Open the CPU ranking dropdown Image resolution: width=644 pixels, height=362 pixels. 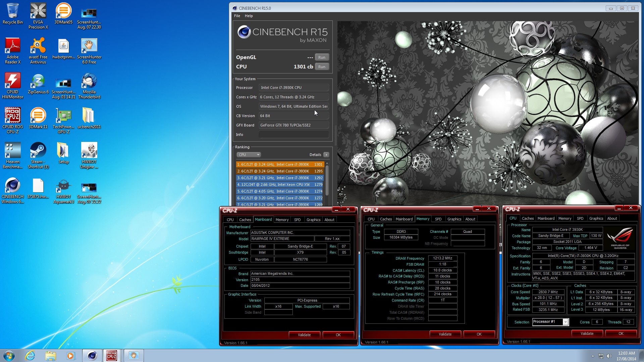[x=249, y=155]
